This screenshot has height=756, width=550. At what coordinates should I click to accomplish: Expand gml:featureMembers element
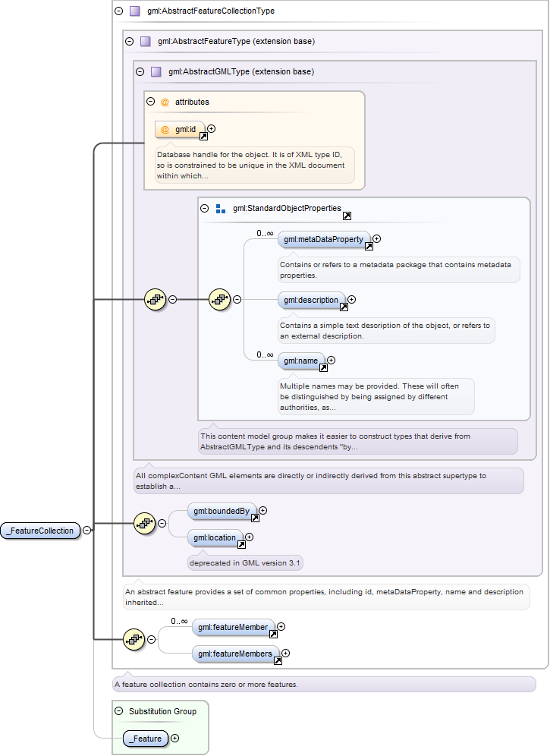[285, 653]
